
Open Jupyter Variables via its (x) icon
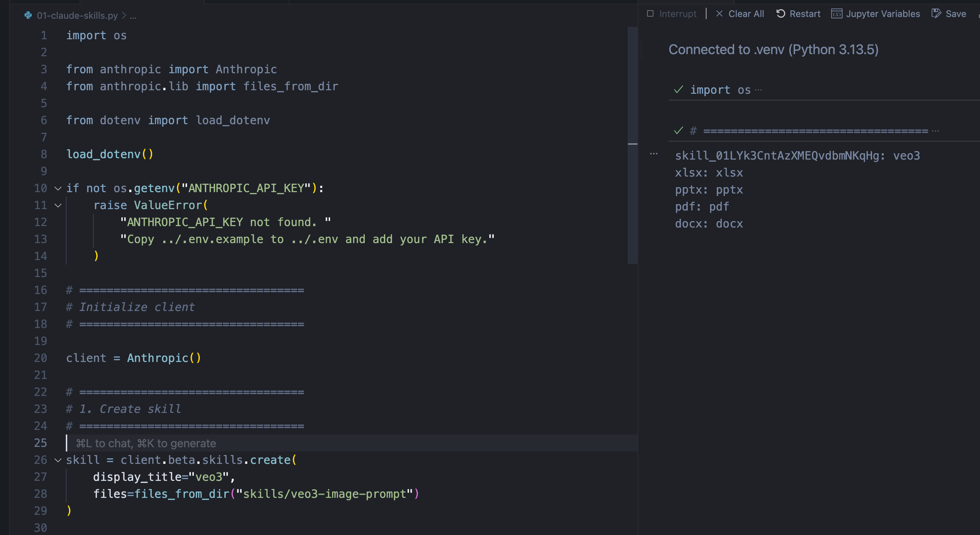[x=837, y=14]
